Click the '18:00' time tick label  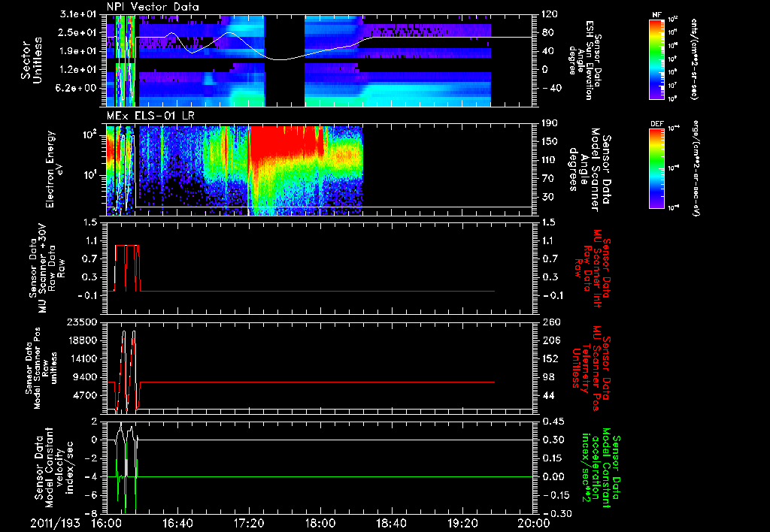(x=320, y=523)
